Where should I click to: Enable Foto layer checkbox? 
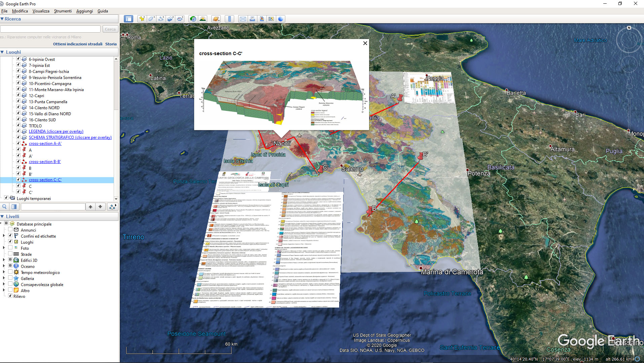(10, 248)
